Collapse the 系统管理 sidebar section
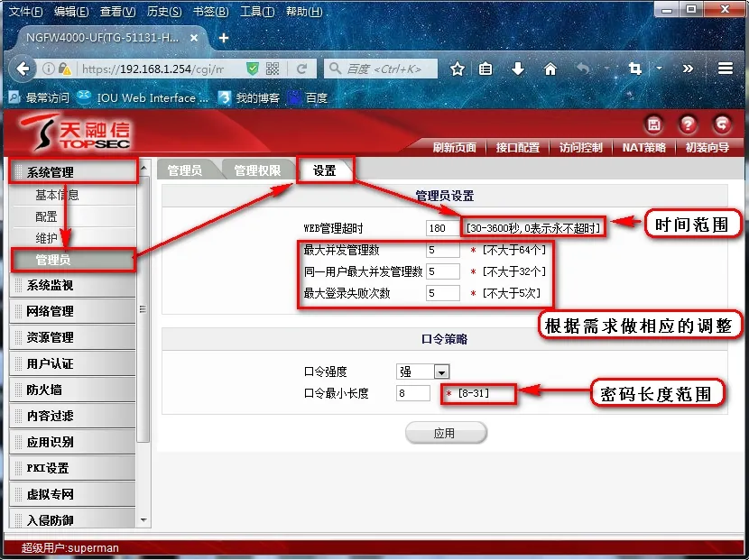 click(73, 172)
